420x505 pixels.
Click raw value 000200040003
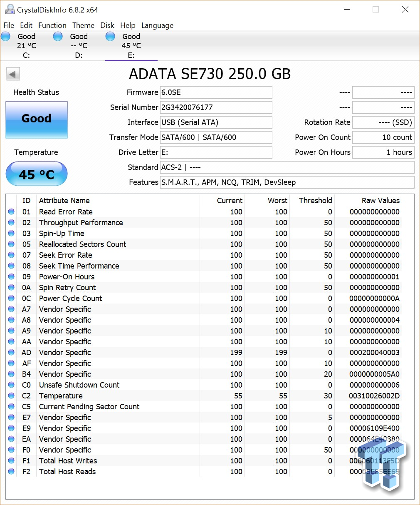pyautogui.click(x=374, y=353)
